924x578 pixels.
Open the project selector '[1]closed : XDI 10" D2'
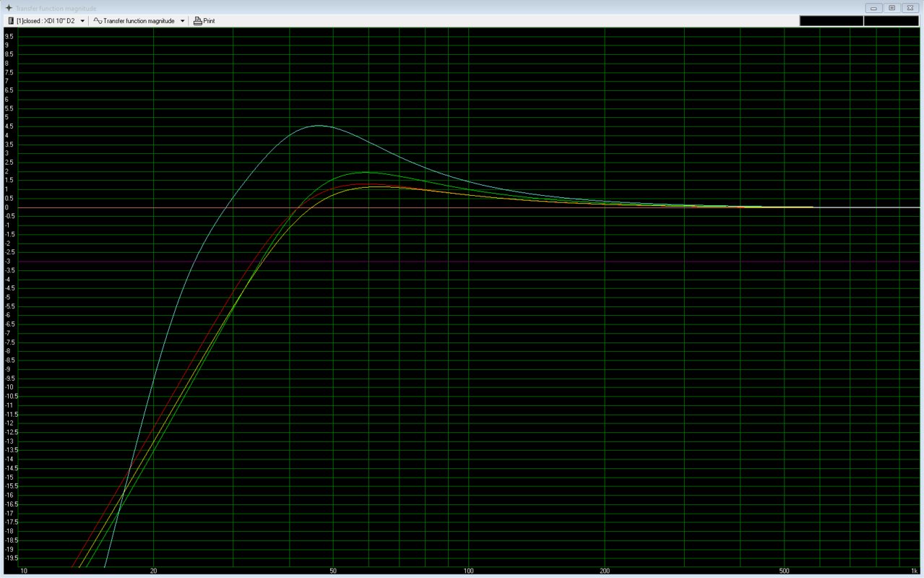(x=46, y=21)
